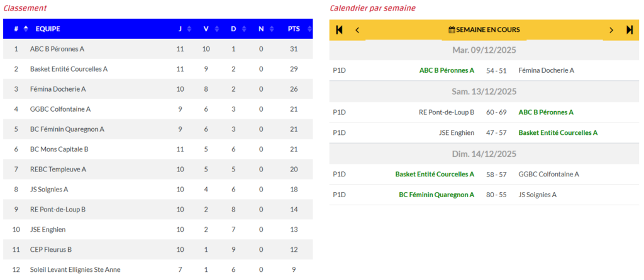Open ABC B Péronnes A standings row
This screenshot has width=644, height=280.
pos(57,49)
